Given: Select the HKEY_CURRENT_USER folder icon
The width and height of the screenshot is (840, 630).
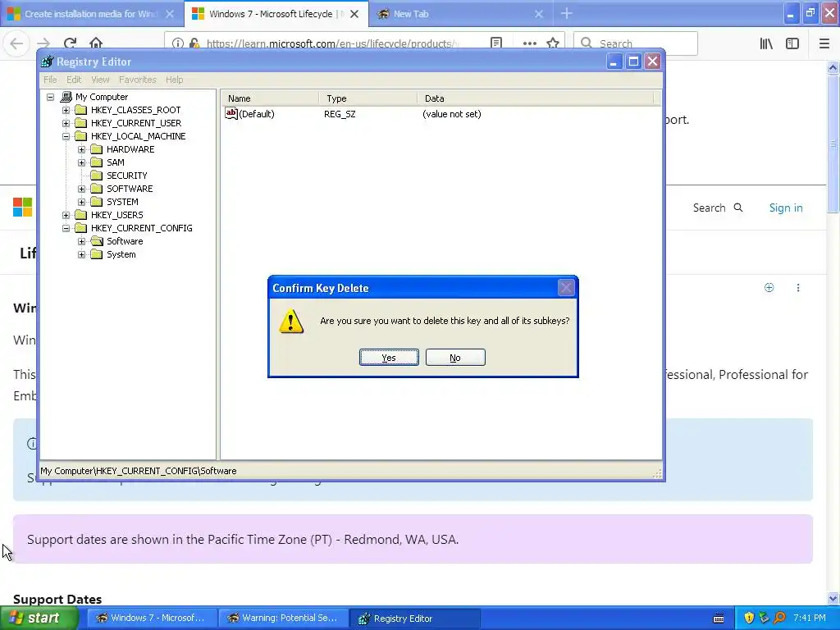Looking at the screenshot, I should pyautogui.click(x=81, y=123).
